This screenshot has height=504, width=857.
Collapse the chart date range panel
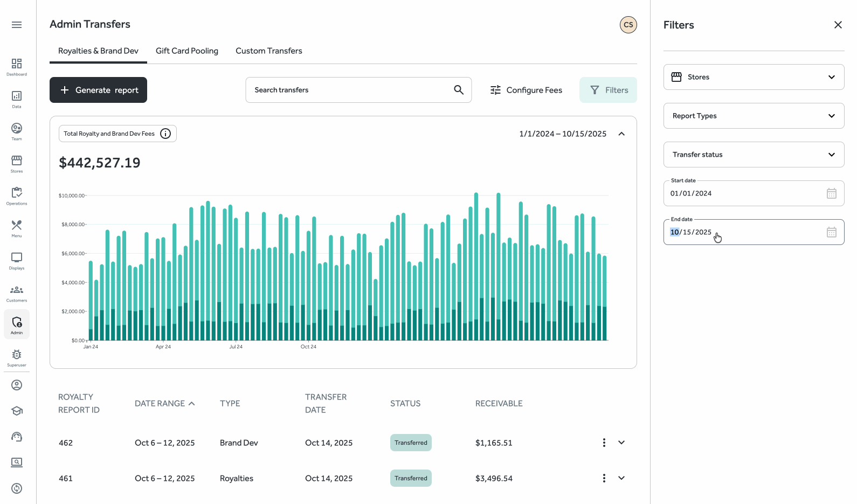(x=621, y=134)
